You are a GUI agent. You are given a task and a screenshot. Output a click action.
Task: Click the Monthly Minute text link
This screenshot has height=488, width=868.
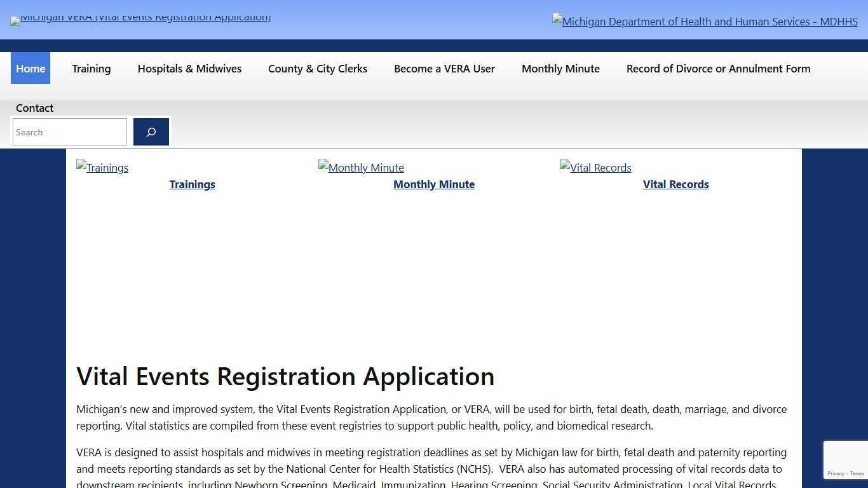click(434, 184)
